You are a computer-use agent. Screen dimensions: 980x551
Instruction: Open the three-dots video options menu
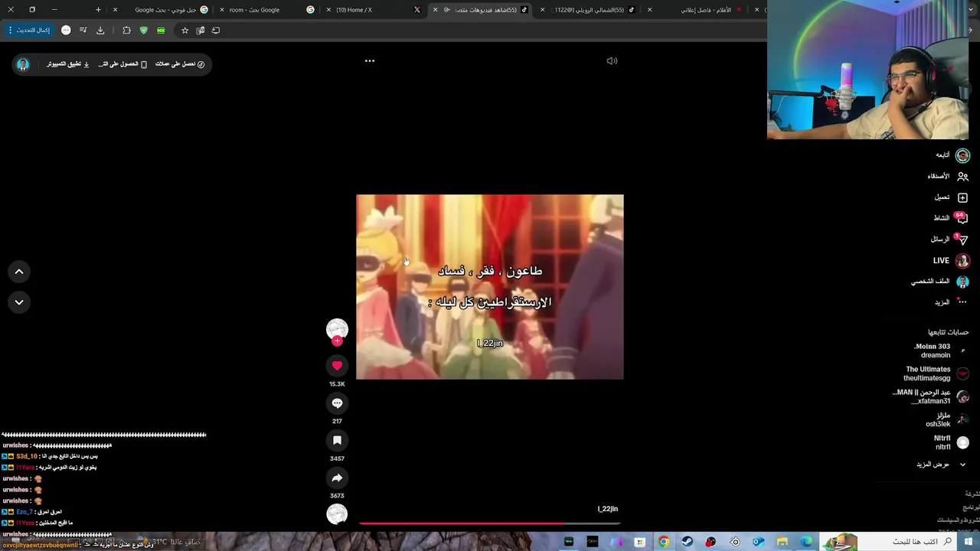click(370, 60)
